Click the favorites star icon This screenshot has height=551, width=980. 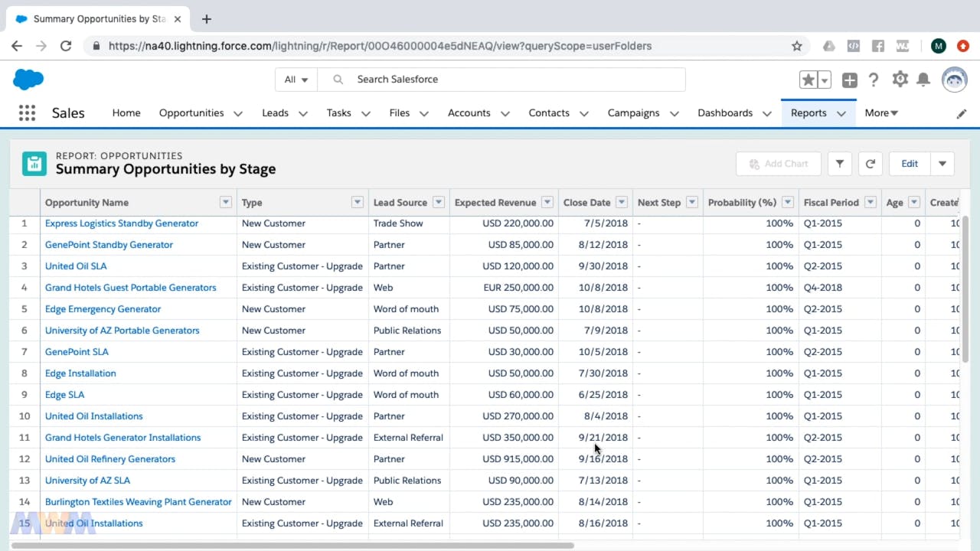808,80
